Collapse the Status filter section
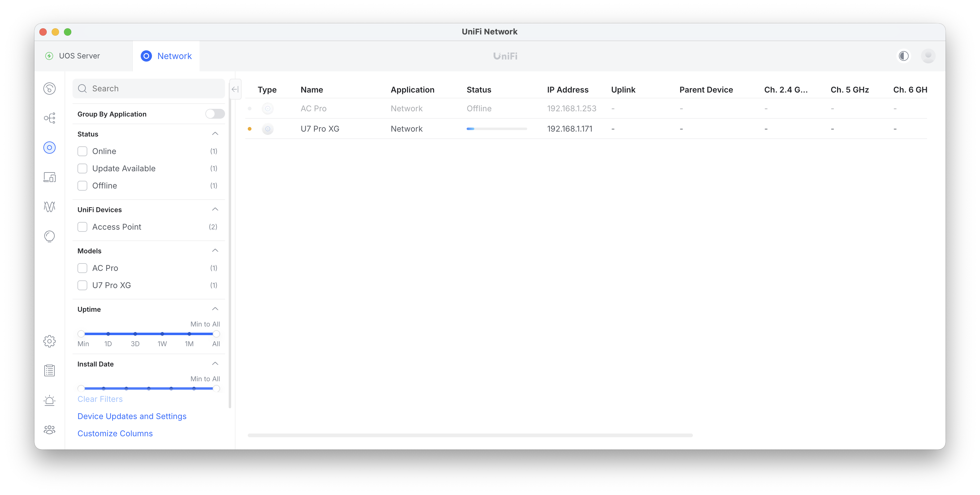Viewport: 980px width, 495px height. point(215,133)
